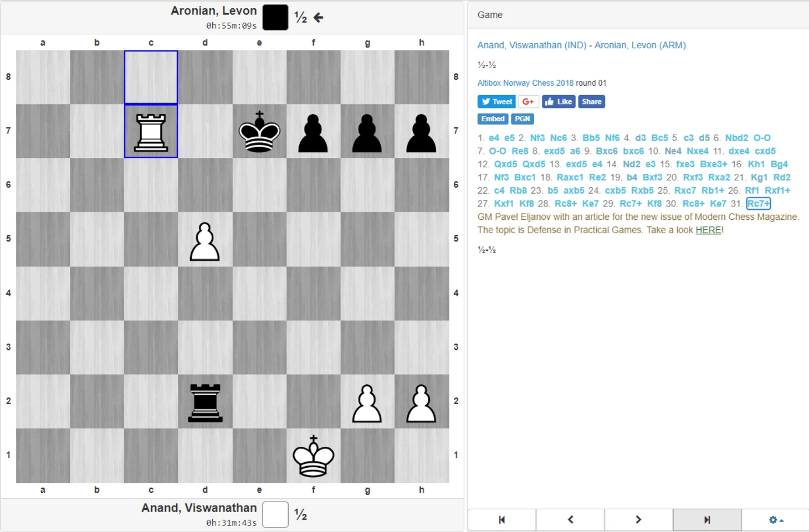Click the white king on f1
Image resolution: width=809 pixels, height=532 pixels.
click(x=314, y=456)
